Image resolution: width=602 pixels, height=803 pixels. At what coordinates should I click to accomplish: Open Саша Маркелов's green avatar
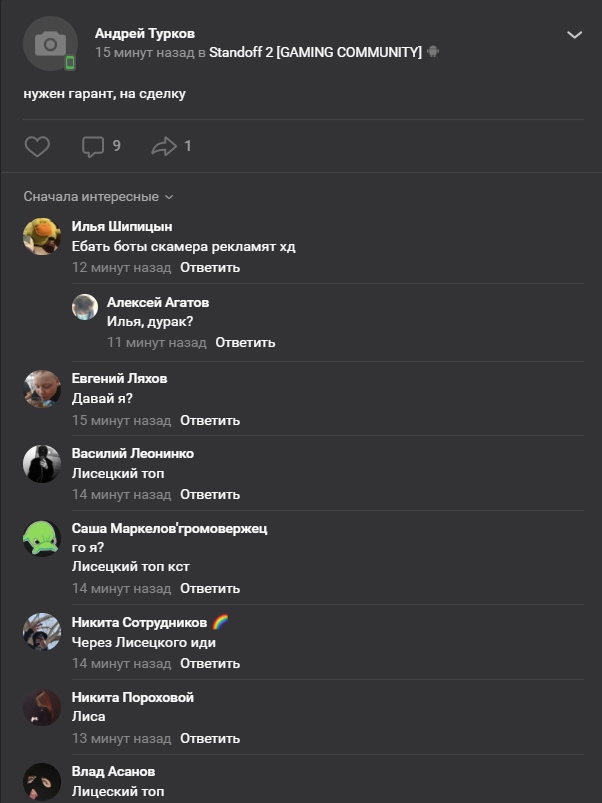(42, 538)
